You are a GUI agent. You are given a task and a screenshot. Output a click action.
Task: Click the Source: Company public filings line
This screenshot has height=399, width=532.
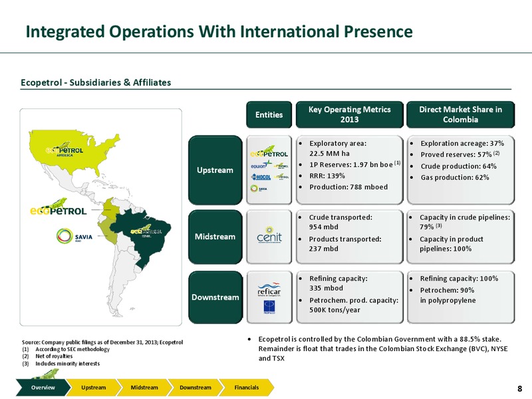coord(102,342)
